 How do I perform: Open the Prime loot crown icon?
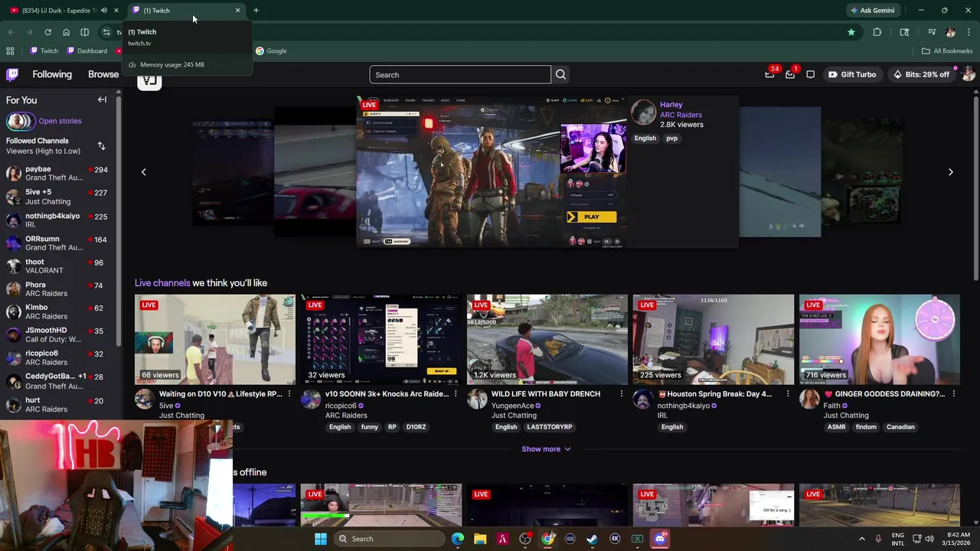tap(769, 74)
